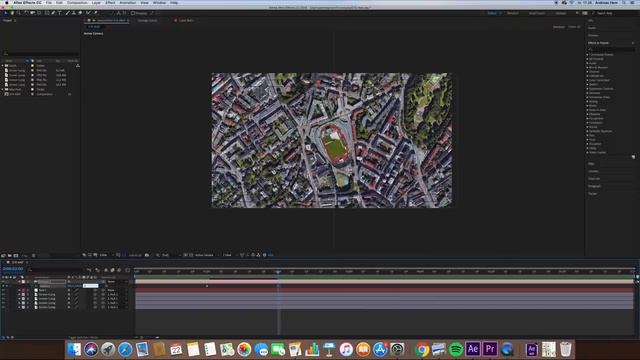Select the Selection arrow tool
Screen dimensions: 640x360
click(x=6, y=13)
